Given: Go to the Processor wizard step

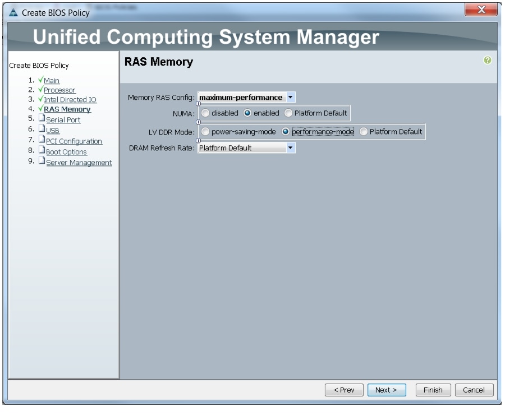Looking at the screenshot, I should pos(59,90).
